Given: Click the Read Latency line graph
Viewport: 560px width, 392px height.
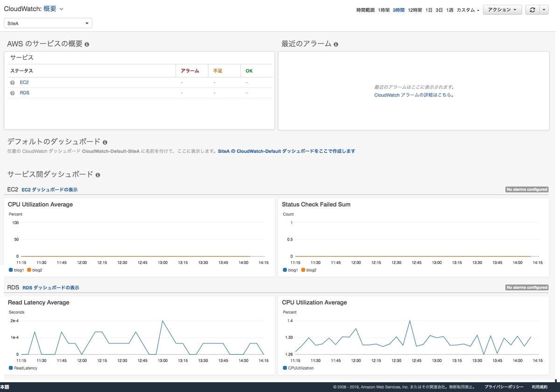Looking at the screenshot, I should coord(142,337).
